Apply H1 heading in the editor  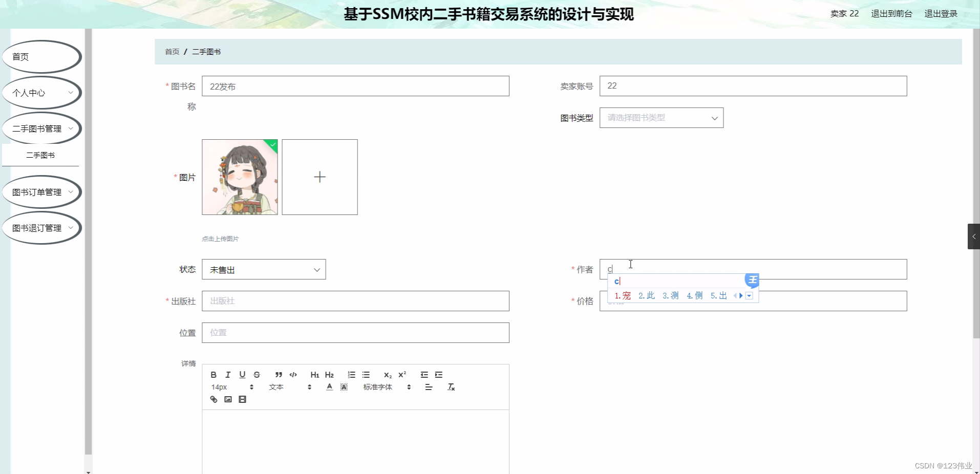pyautogui.click(x=314, y=375)
